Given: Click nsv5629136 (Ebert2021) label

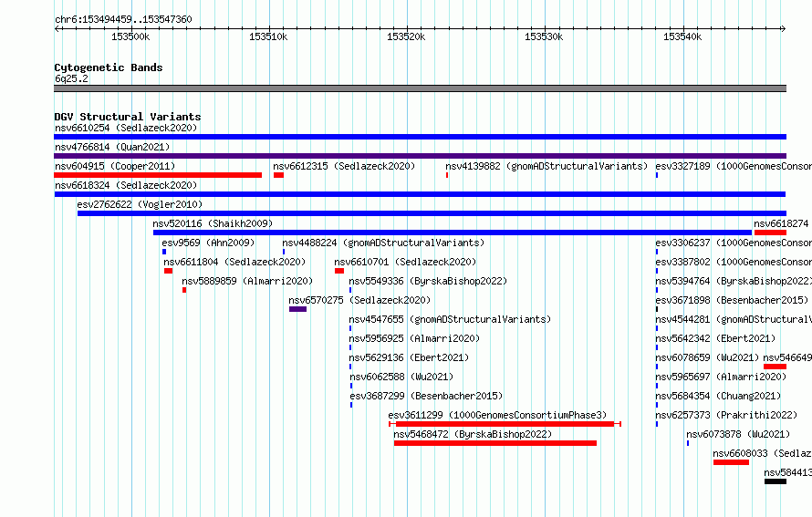Looking at the screenshot, I should pos(409,357).
